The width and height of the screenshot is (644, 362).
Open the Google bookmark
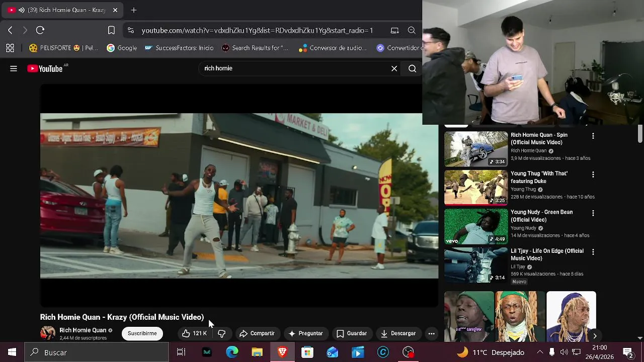(122, 48)
